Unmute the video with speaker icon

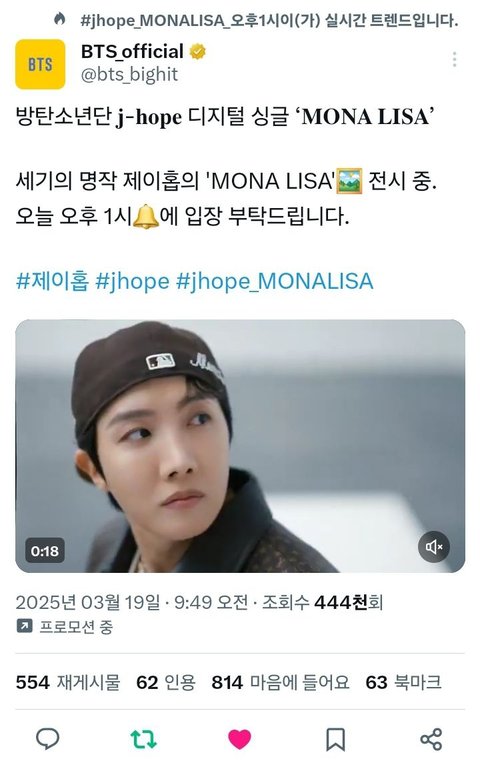[433, 547]
